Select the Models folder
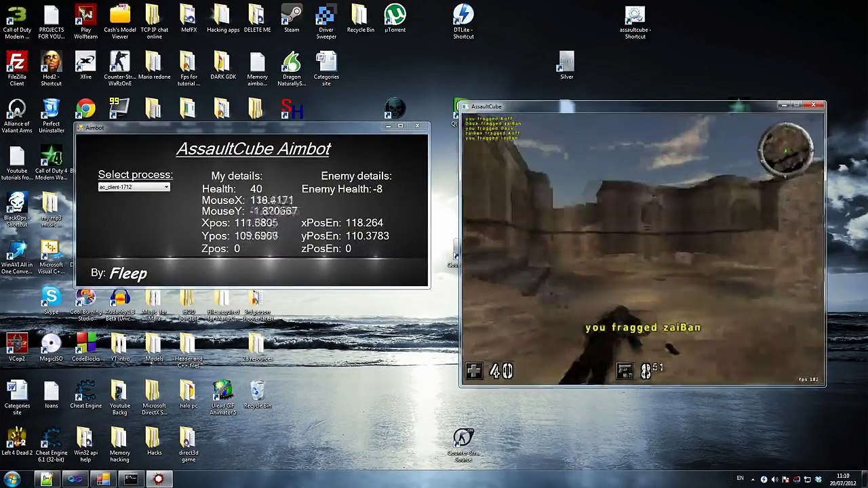This screenshot has height=488, width=868. pyautogui.click(x=154, y=348)
